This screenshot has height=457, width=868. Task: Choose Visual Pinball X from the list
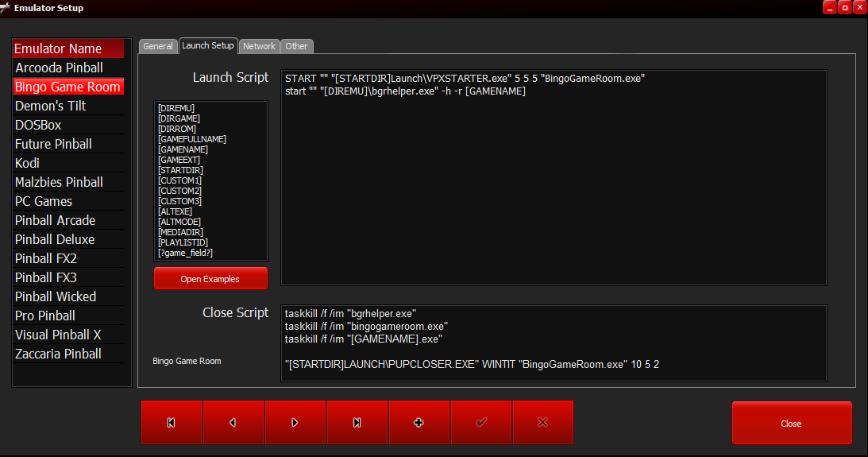(x=58, y=335)
